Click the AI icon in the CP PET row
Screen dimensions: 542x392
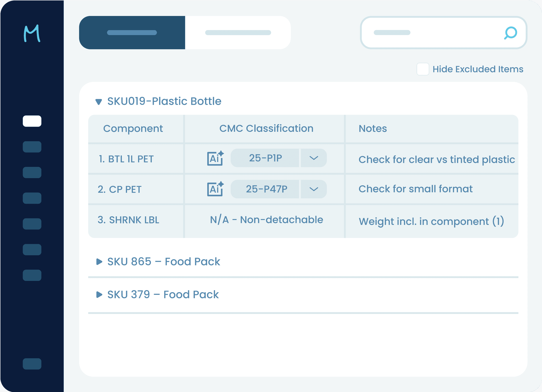pos(215,189)
